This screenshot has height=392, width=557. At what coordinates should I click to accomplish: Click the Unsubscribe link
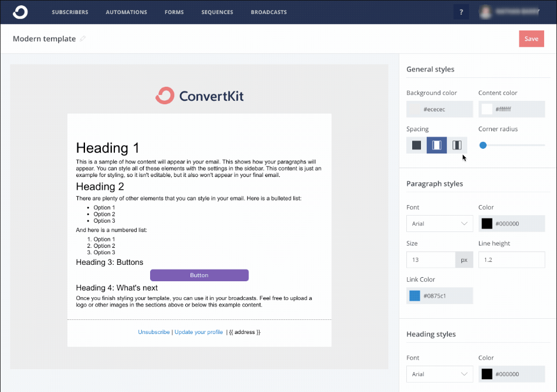[154, 332]
